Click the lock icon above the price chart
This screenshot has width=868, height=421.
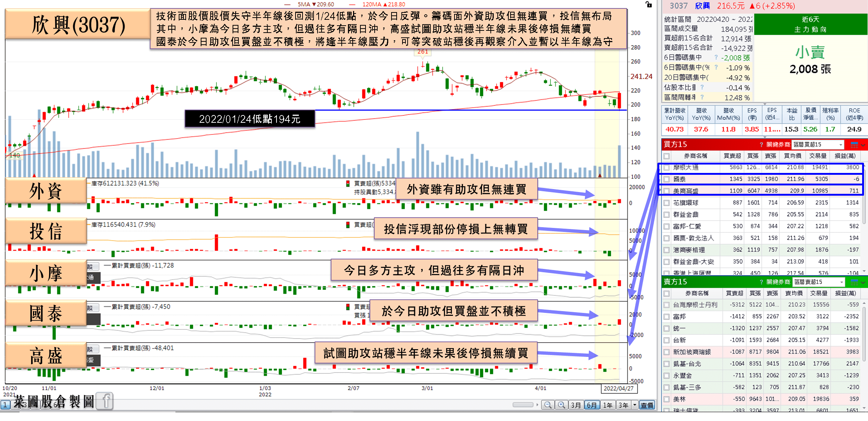pyautogui.click(x=649, y=4)
